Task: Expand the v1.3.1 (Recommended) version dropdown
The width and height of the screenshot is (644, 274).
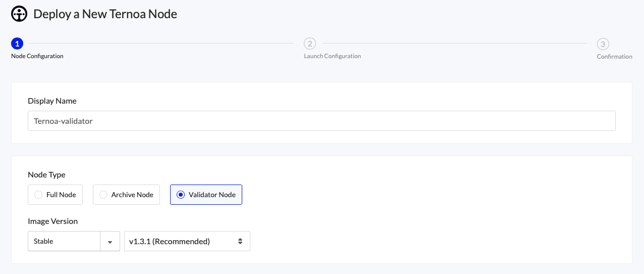Action: coord(187,242)
